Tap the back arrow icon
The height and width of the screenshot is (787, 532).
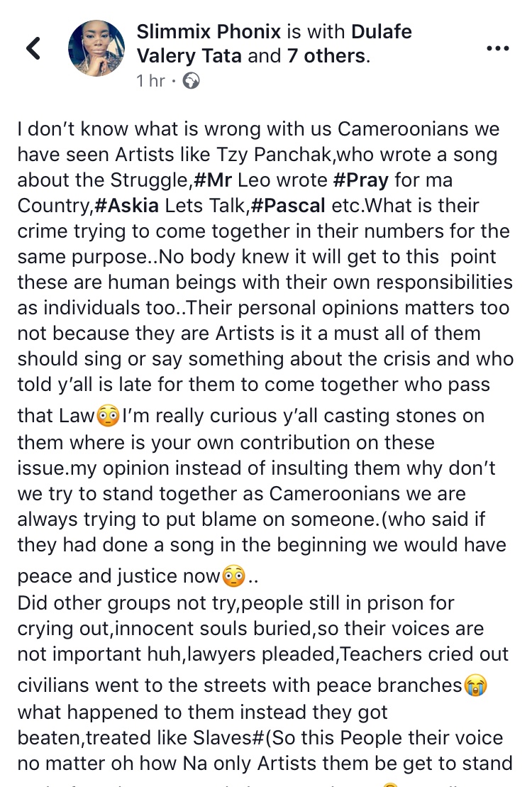pyautogui.click(x=33, y=48)
